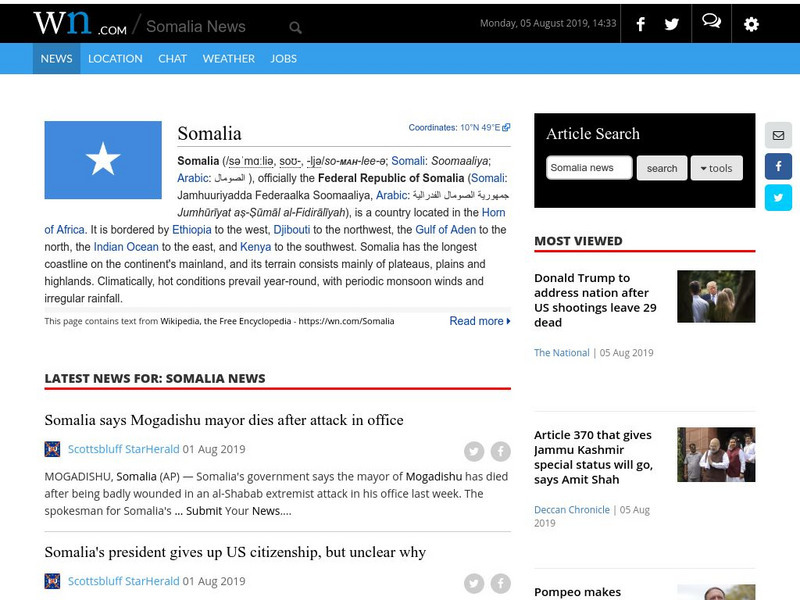The width and height of the screenshot is (800, 600).
Task: Click the search magnifier icon in header
Action: [x=295, y=28]
